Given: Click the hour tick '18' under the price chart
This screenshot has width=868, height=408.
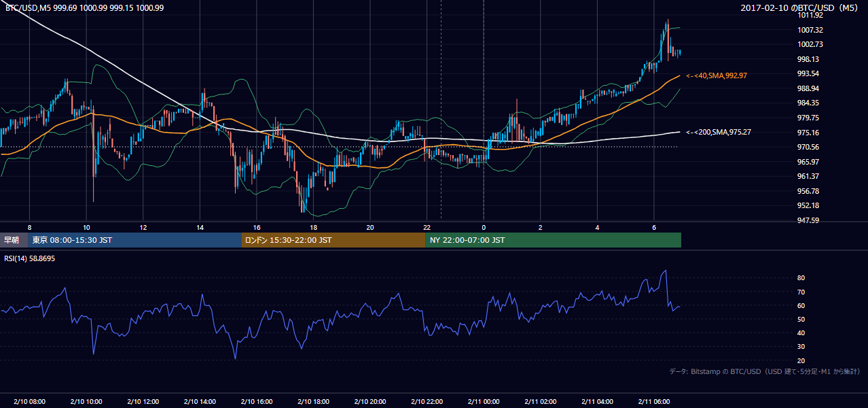Looking at the screenshot, I should (x=313, y=227).
